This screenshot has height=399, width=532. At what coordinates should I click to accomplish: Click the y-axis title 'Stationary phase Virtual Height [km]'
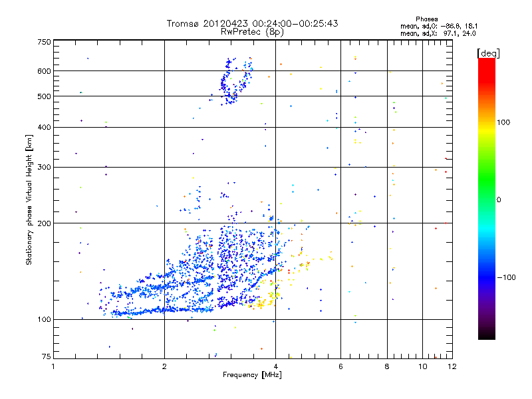tap(29, 200)
